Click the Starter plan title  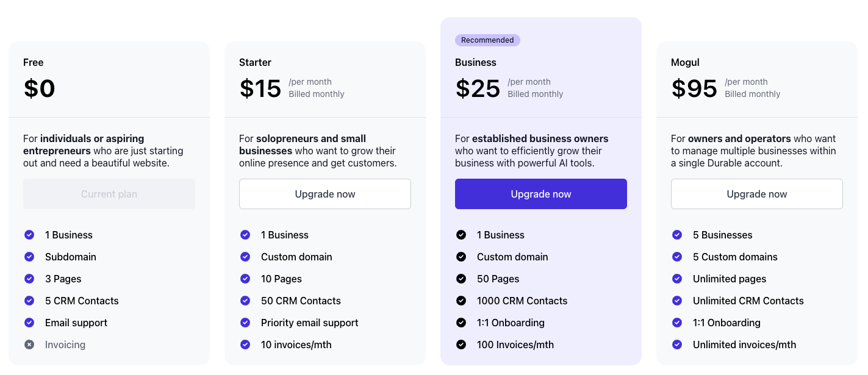[255, 62]
